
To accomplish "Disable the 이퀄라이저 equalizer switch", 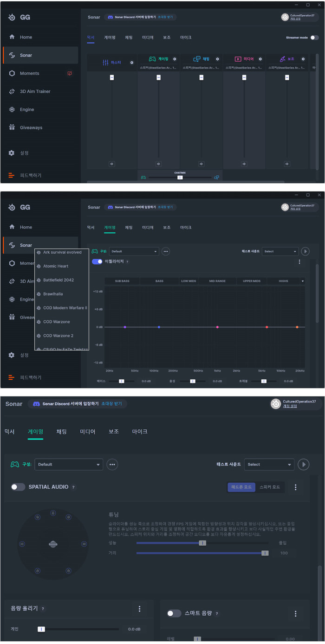I will pos(97,261).
